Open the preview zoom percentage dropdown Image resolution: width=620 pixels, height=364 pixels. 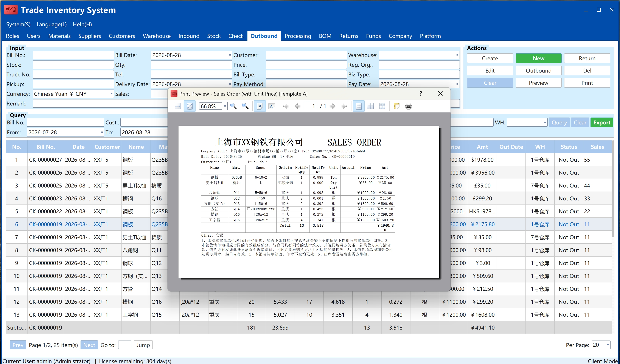225,106
